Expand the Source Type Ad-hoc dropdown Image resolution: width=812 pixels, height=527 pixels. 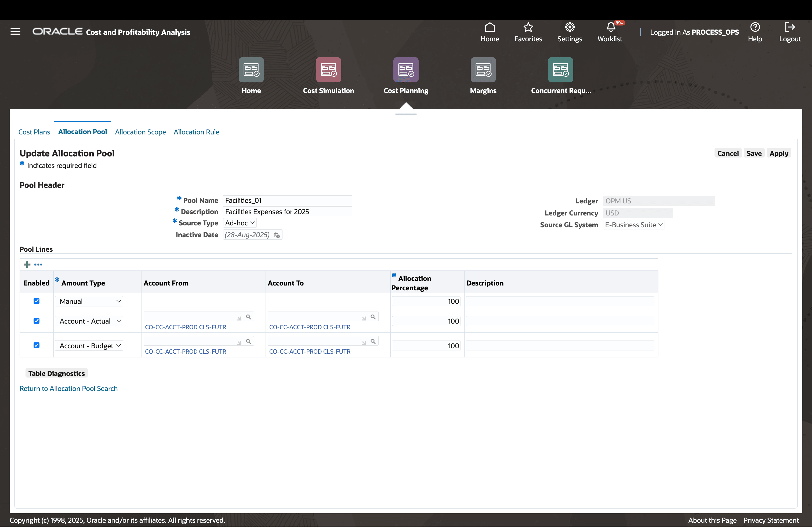pos(240,223)
